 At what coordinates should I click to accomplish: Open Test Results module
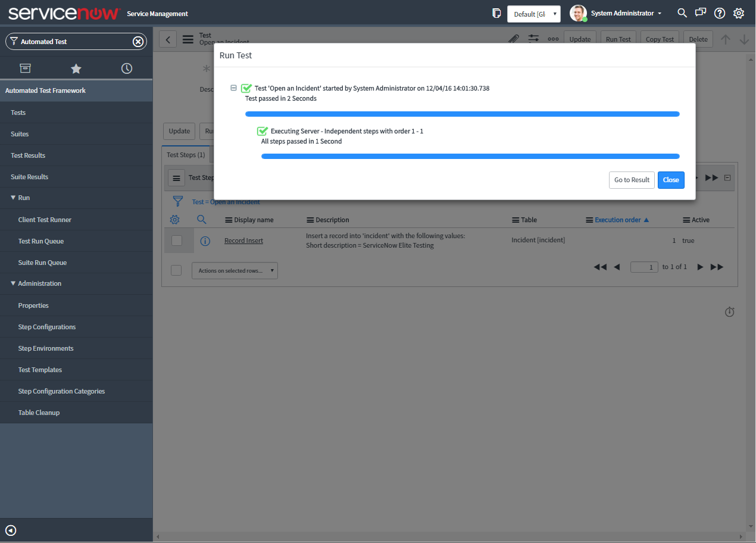tap(76, 155)
